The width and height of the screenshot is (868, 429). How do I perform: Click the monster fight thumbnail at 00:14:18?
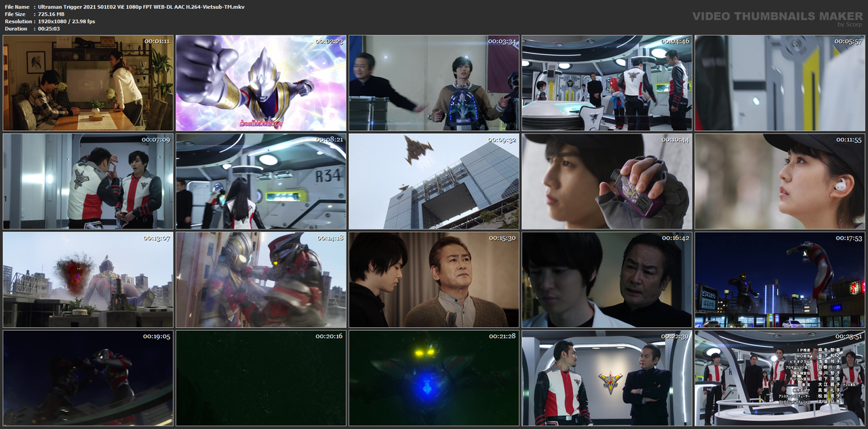261,280
